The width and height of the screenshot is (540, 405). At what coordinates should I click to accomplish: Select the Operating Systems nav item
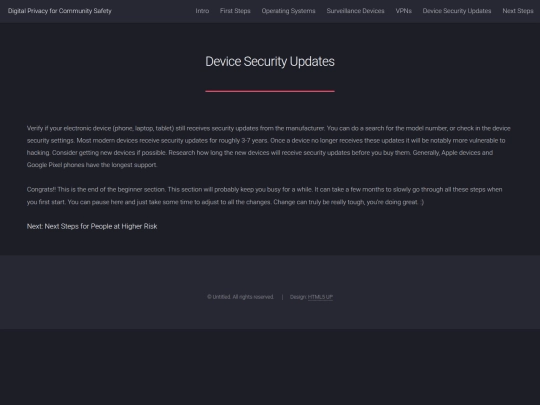(288, 11)
